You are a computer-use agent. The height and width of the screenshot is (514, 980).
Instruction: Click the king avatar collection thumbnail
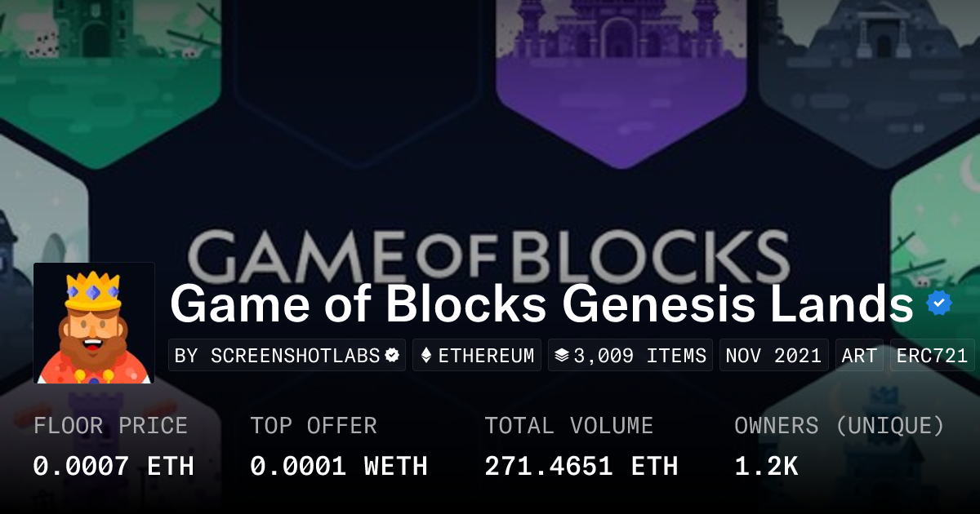[94, 323]
